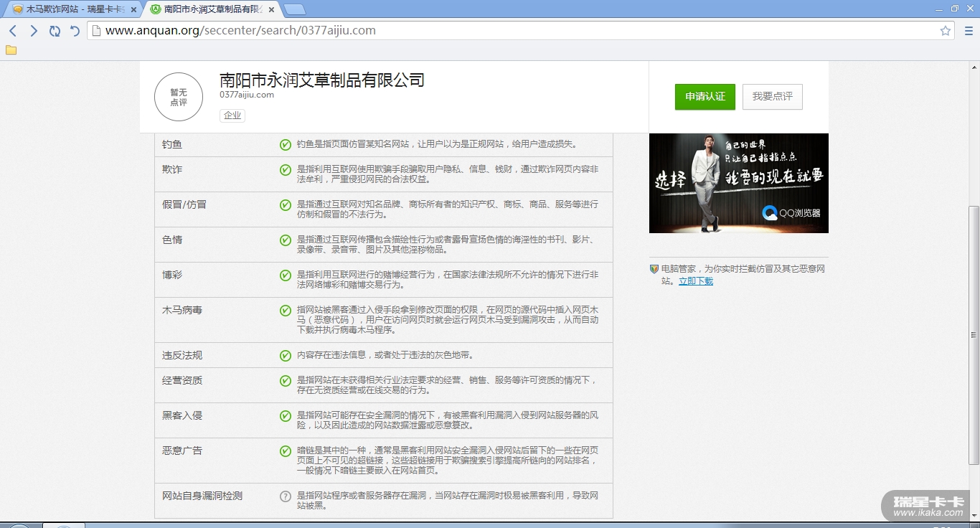Follow the 立即下载 link
Screen dimensions: 980x528
point(696,281)
